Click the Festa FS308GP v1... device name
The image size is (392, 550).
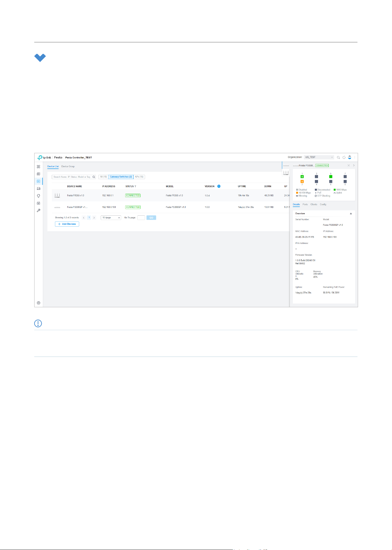coord(77,207)
